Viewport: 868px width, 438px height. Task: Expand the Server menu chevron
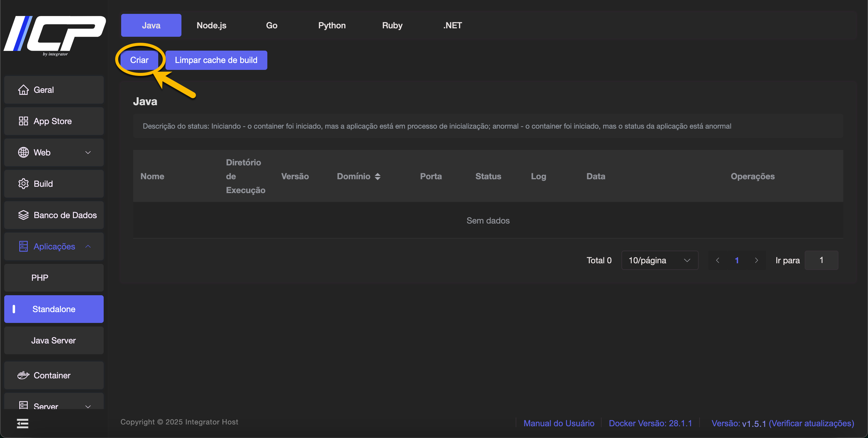pyautogui.click(x=88, y=406)
